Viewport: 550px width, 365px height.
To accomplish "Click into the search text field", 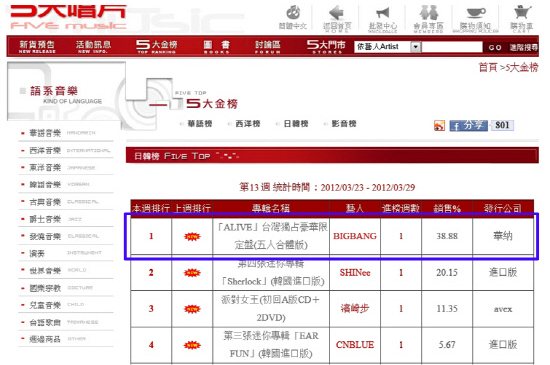I will point(452,47).
